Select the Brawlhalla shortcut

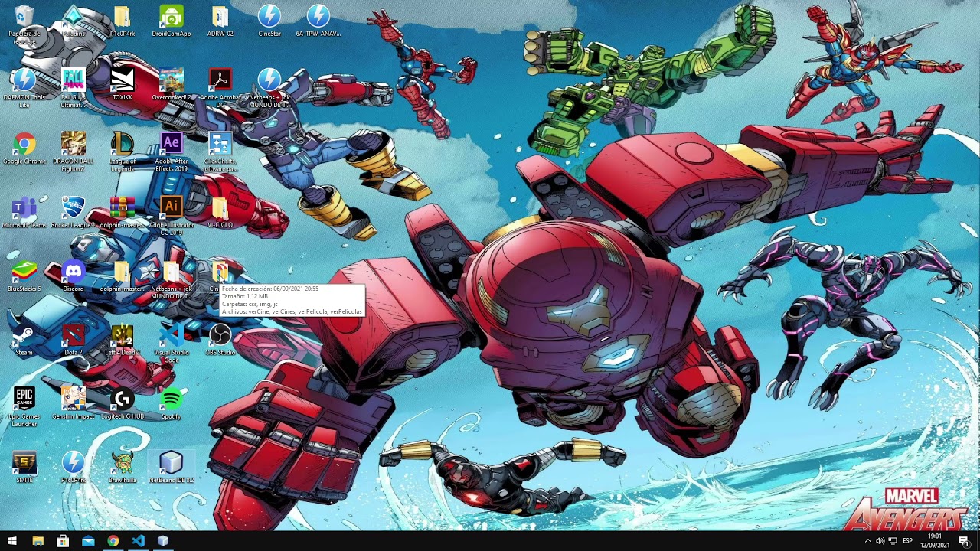point(122,467)
